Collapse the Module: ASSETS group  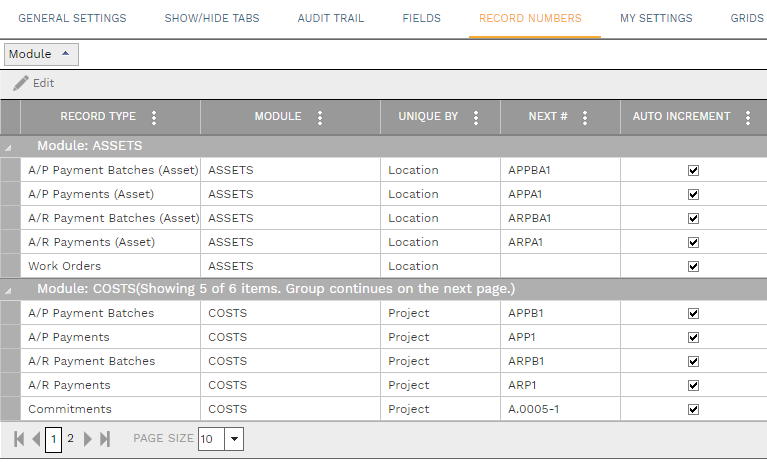pos(10,147)
